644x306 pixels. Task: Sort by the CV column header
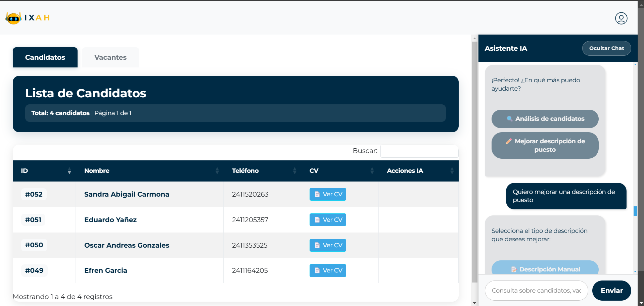coord(340,171)
